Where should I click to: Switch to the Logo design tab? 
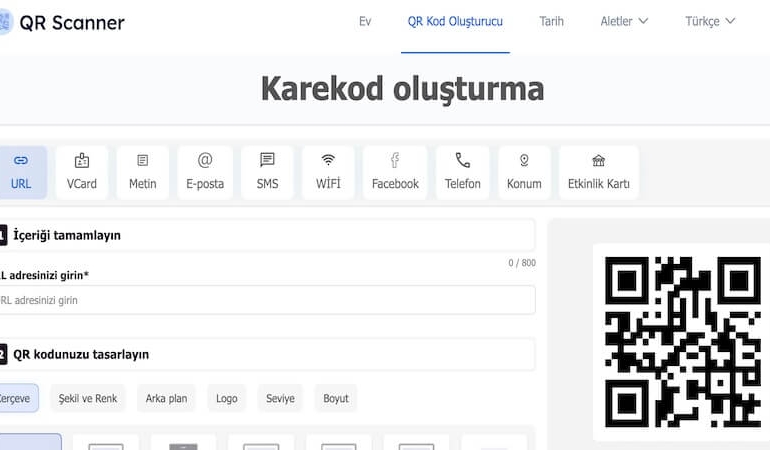[227, 398]
